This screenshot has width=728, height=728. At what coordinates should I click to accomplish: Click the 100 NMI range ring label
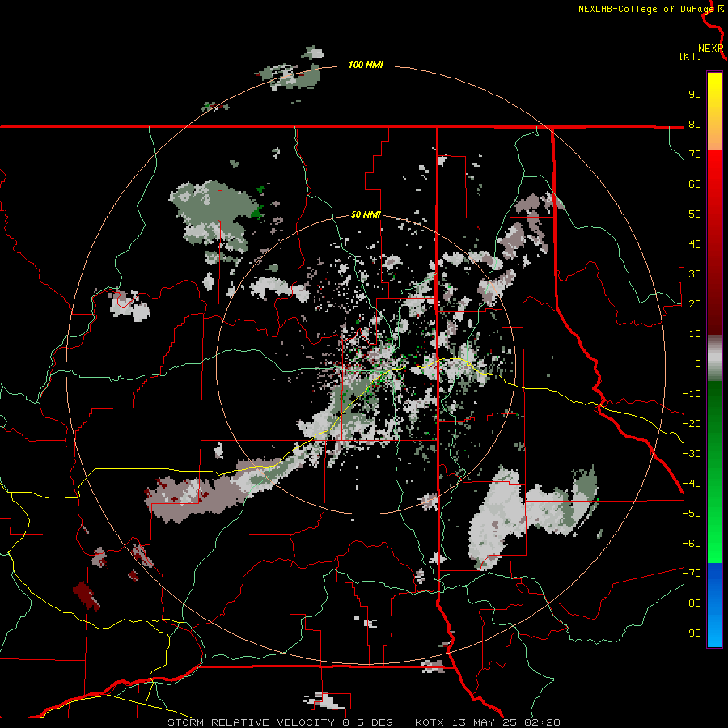[x=366, y=65]
